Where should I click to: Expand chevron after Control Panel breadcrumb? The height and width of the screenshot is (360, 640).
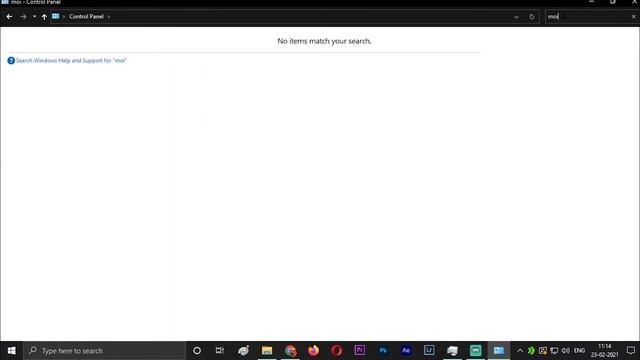click(x=109, y=17)
